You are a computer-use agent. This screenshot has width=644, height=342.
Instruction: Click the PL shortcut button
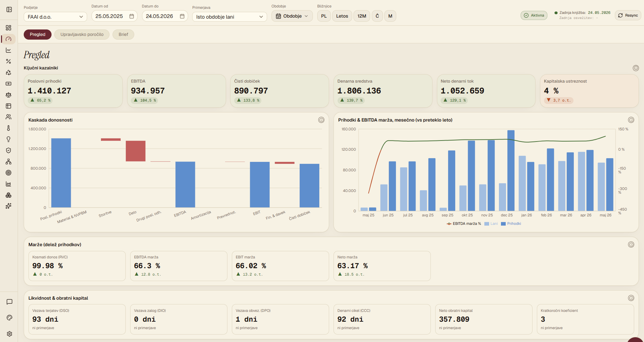tap(324, 16)
